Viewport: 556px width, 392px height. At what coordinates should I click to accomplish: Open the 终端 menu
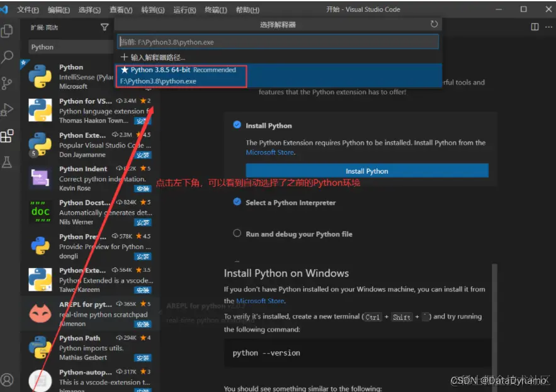coord(215,9)
